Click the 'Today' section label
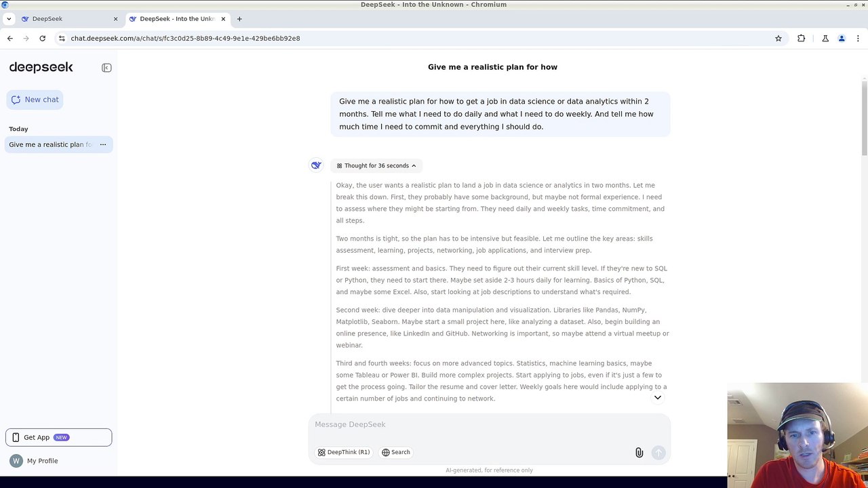 pyautogui.click(x=18, y=129)
